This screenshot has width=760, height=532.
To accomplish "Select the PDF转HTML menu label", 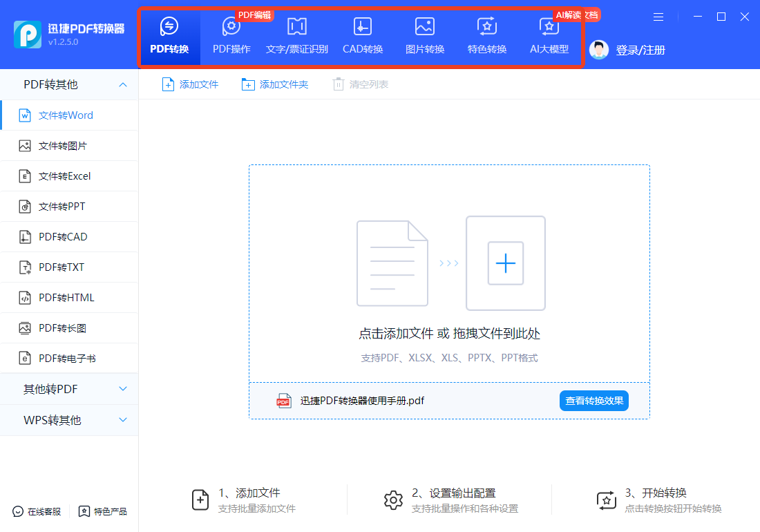I will tap(66, 298).
